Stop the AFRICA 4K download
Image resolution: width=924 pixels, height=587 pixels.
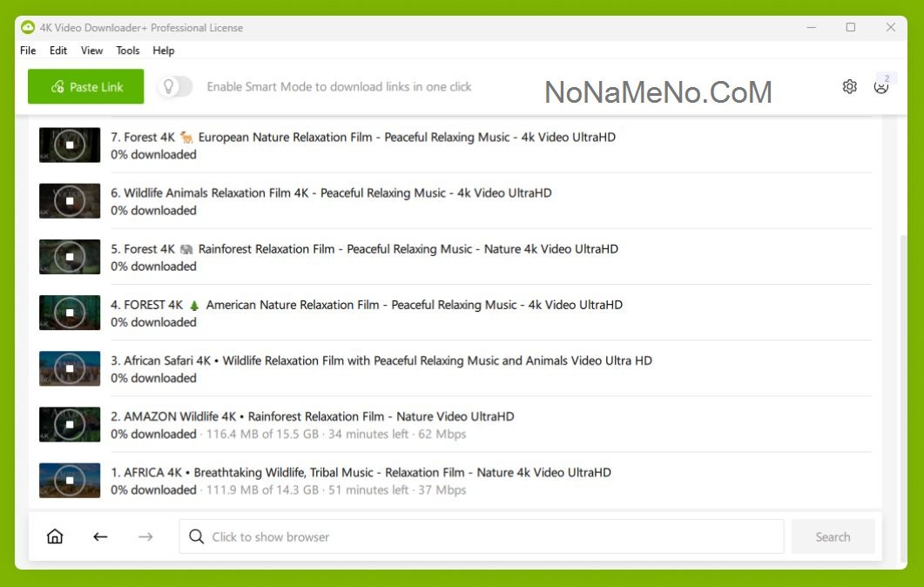70,481
